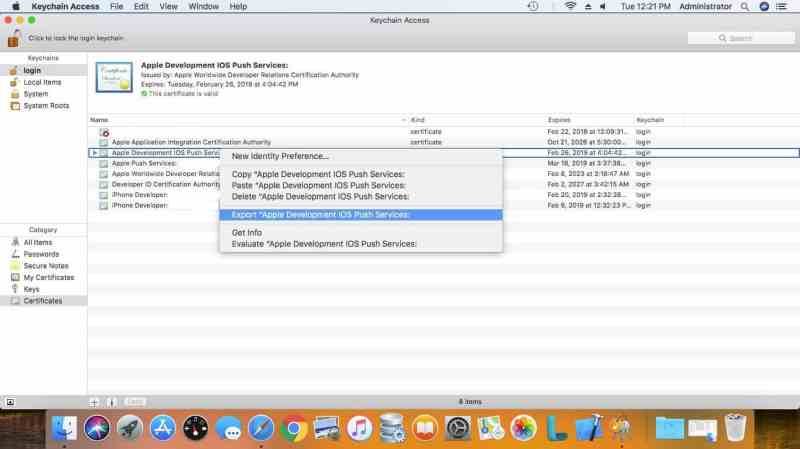Viewport: 800px width, 449px height.
Task: Open Launchpad from the Dock
Action: (x=130, y=428)
